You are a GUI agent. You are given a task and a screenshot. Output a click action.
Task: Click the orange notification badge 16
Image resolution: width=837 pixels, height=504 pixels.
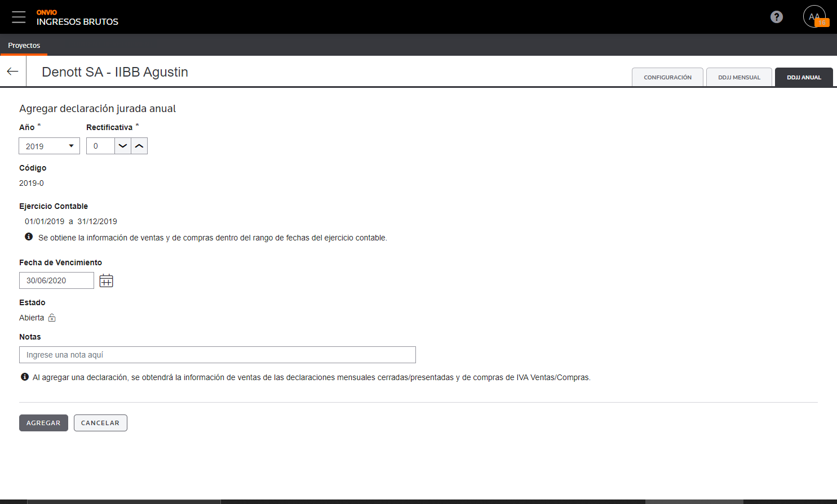point(822,23)
